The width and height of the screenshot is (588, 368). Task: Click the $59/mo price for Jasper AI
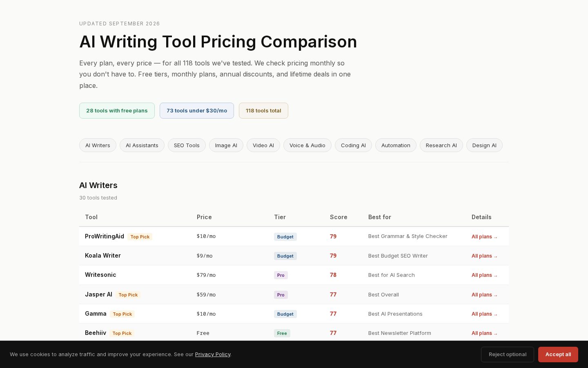tap(206, 295)
